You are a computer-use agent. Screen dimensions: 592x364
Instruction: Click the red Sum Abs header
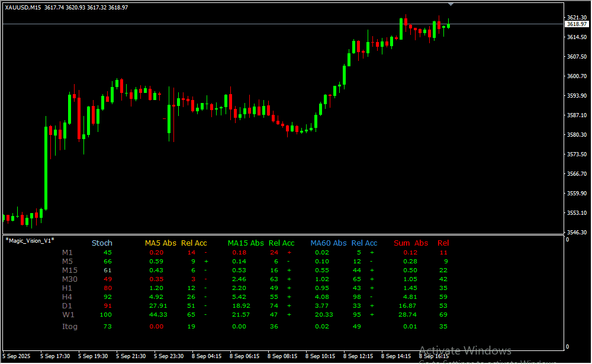coord(411,243)
